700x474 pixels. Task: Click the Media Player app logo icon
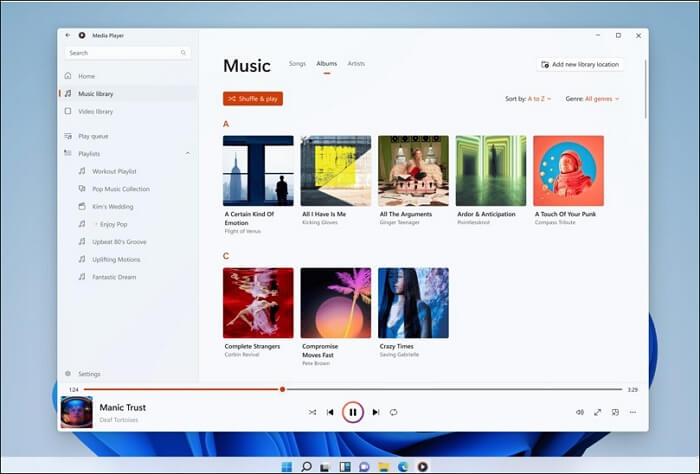point(82,35)
